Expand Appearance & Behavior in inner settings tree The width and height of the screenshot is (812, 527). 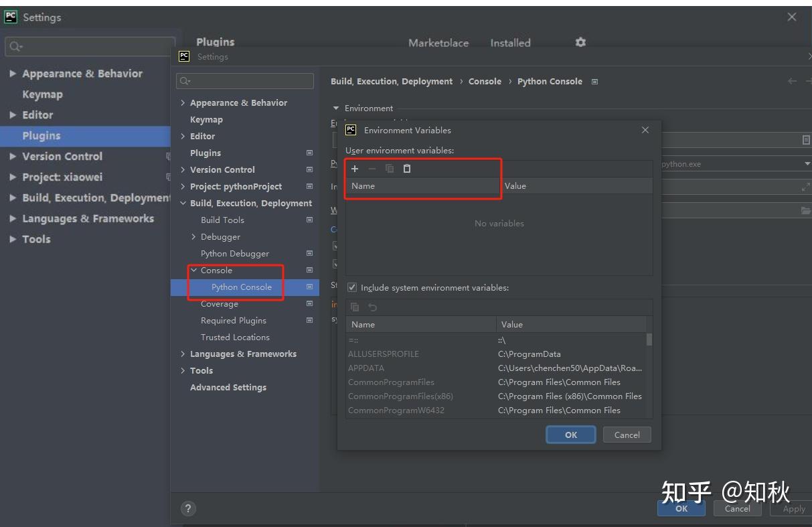183,103
